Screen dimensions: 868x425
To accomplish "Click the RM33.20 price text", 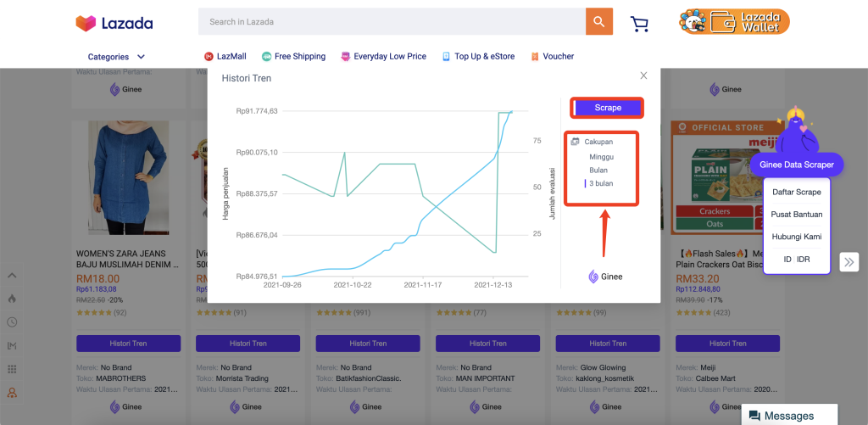I will coord(698,279).
